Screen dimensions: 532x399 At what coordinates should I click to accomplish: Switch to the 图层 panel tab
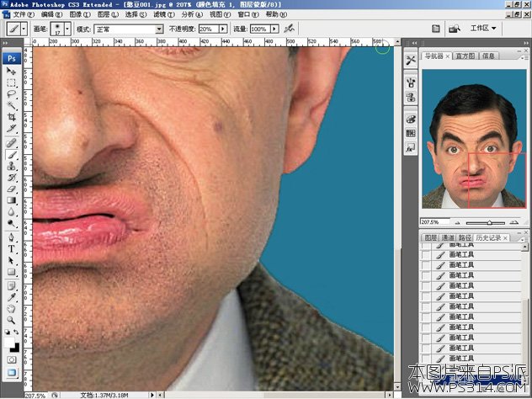(x=430, y=238)
